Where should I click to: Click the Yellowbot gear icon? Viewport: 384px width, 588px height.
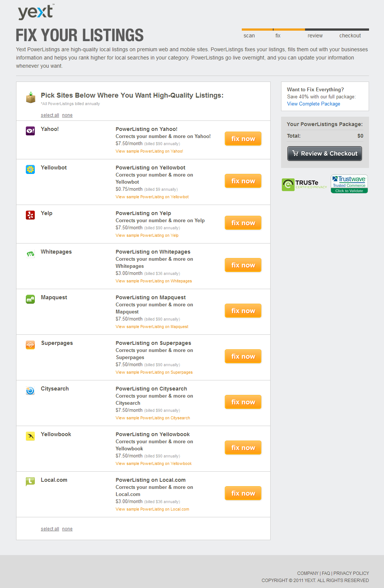30,169
